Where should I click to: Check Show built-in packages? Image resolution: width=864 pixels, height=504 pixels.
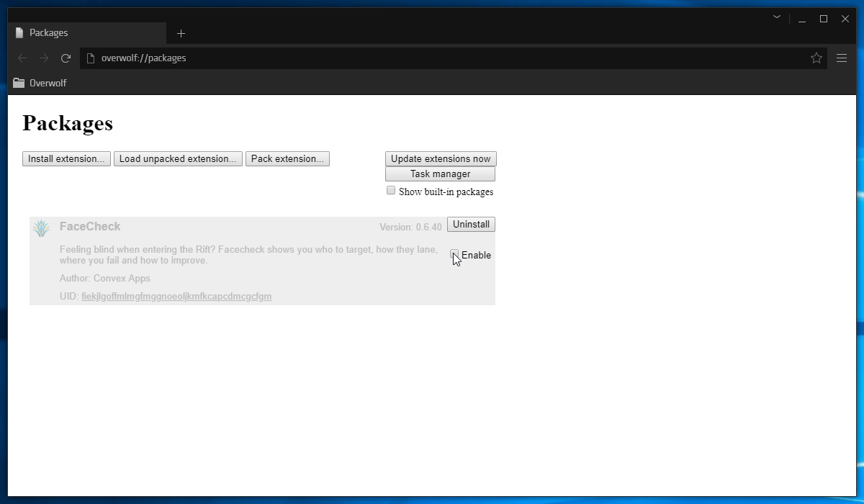click(x=391, y=191)
